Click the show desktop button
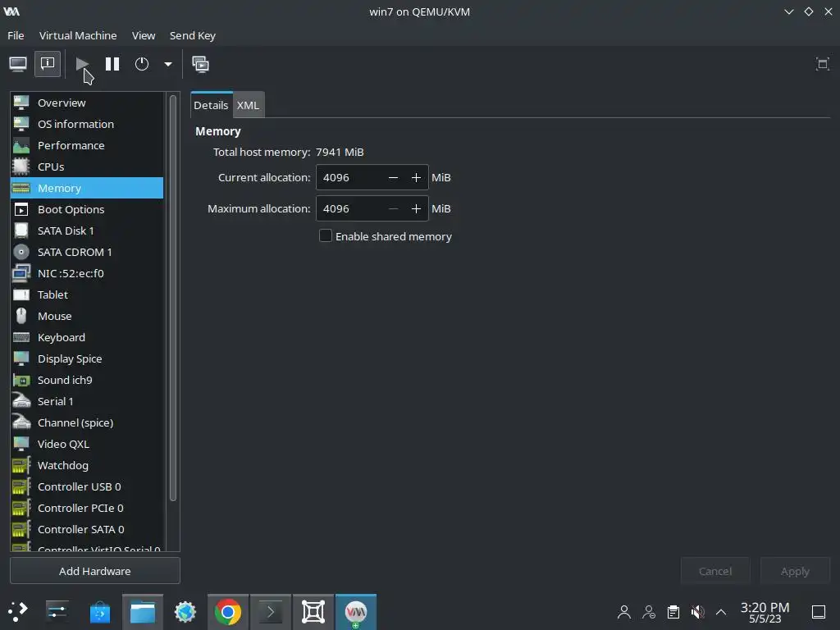The width and height of the screenshot is (840, 630). click(x=819, y=612)
